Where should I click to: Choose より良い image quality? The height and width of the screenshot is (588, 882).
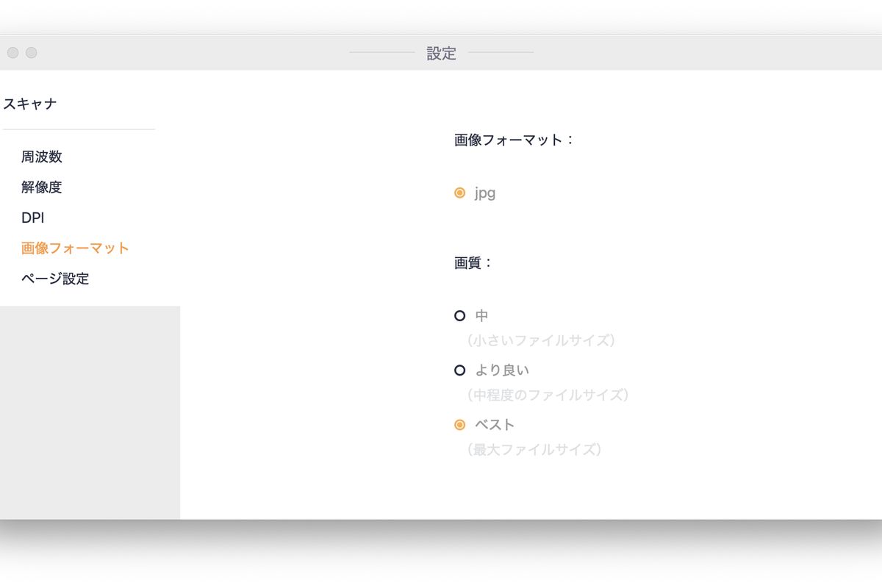pos(506,370)
